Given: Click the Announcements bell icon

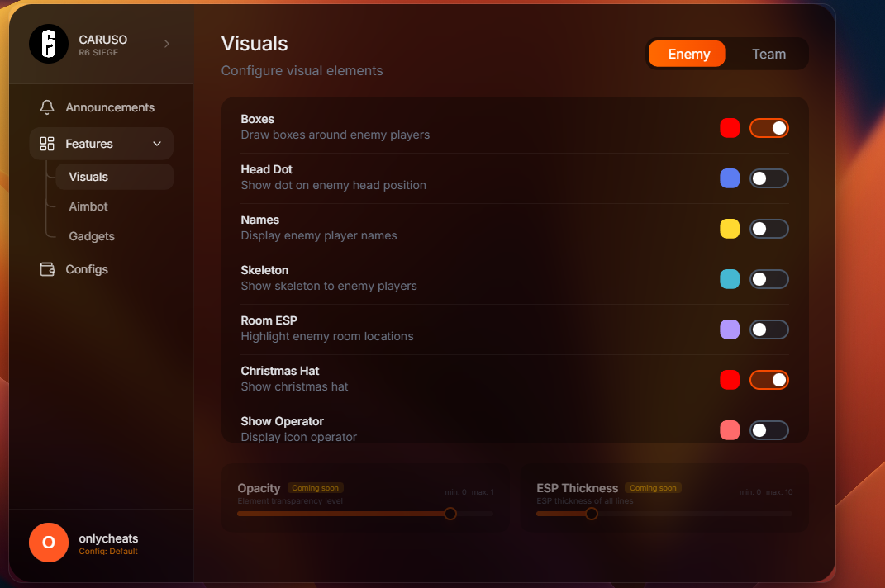Looking at the screenshot, I should pos(47,107).
